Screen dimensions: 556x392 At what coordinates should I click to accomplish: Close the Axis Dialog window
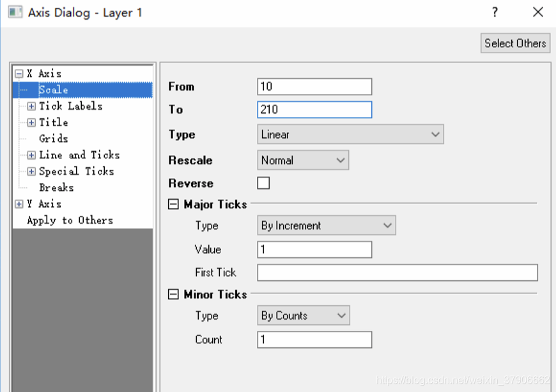tap(538, 12)
